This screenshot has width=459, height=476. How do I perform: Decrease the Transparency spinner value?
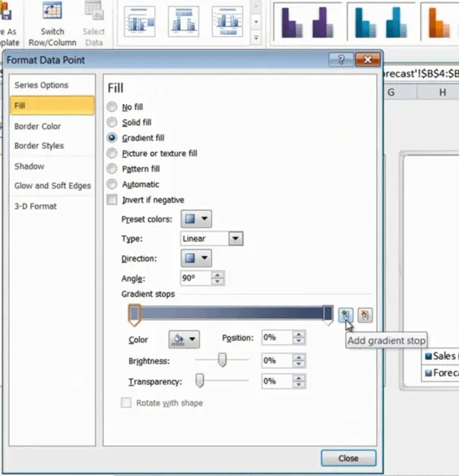click(x=299, y=385)
